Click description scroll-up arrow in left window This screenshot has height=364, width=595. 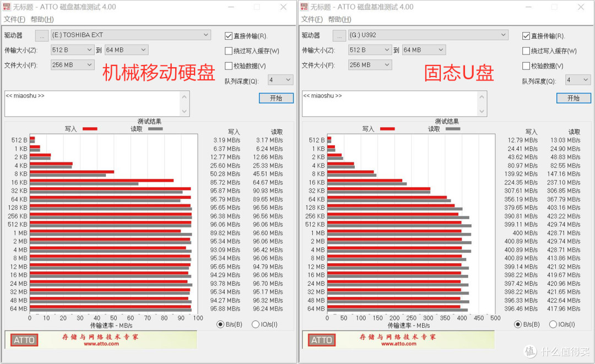tap(185, 96)
